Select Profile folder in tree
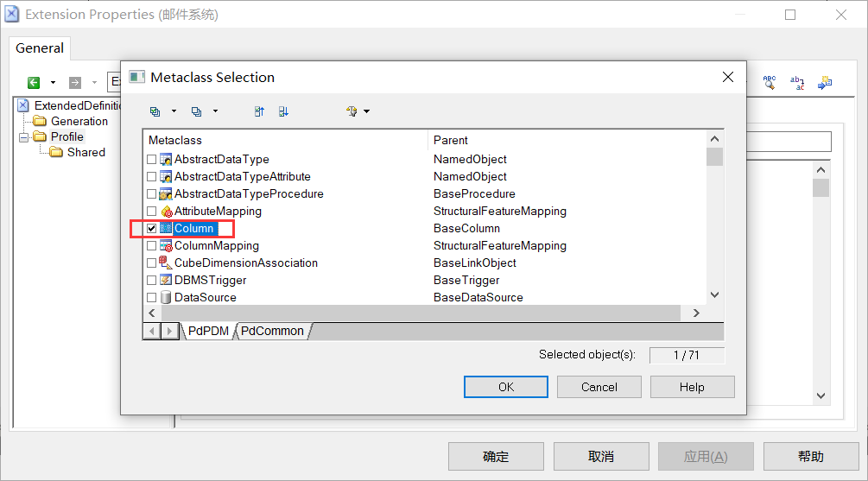 pyautogui.click(x=67, y=136)
